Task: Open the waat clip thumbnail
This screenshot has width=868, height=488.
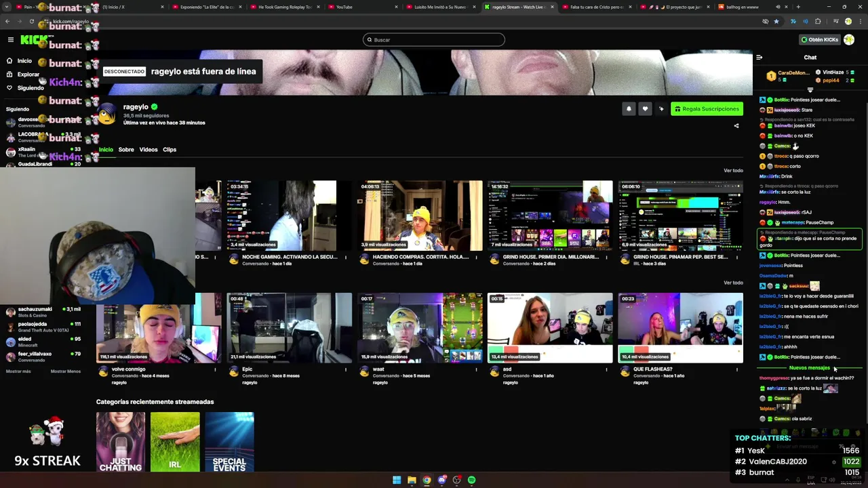Action: click(420, 328)
